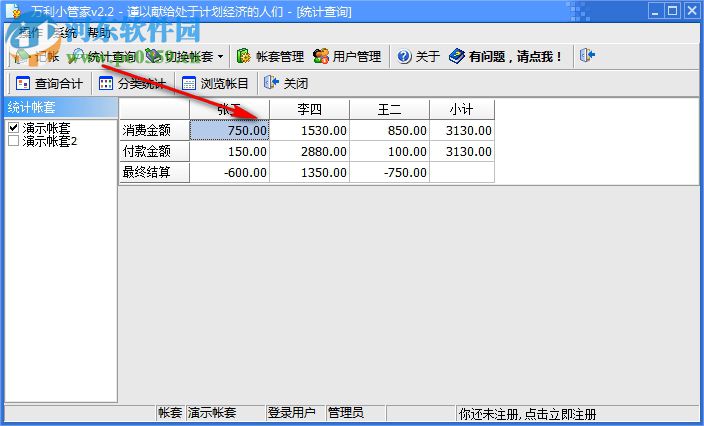This screenshot has height=426, width=704.
Task: Click the 有问题，请点我！ label
Action: pyautogui.click(x=515, y=57)
